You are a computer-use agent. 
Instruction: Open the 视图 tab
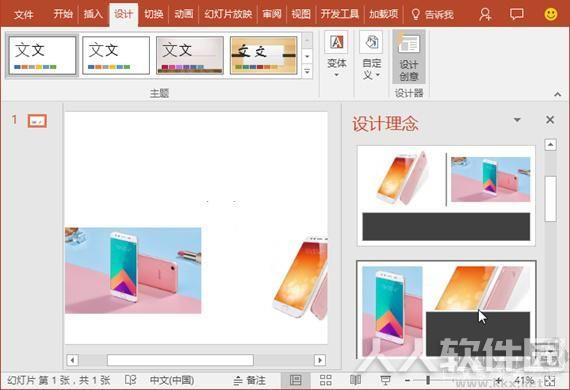pyautogui.click(x=301, y=14)
